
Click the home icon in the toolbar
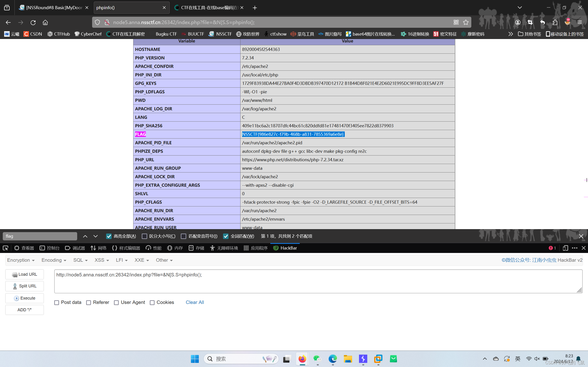pyautogui.click(x=45, y=22)
